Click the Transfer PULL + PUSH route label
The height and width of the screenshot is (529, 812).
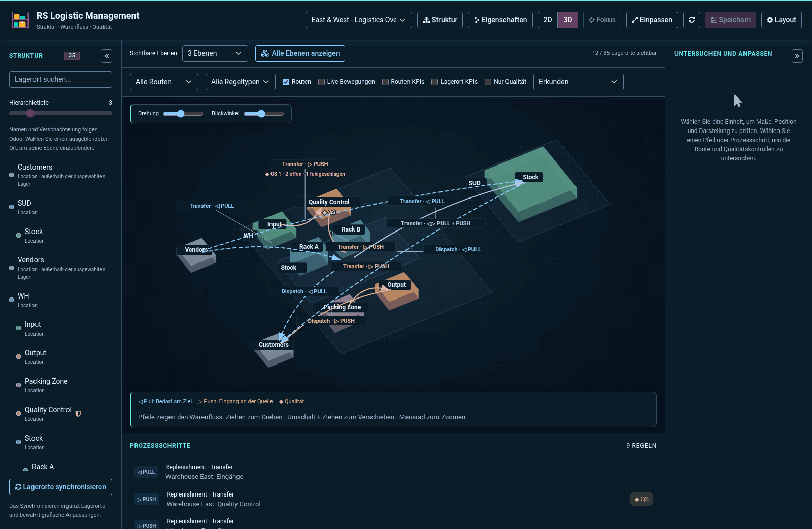click(435, 223)
